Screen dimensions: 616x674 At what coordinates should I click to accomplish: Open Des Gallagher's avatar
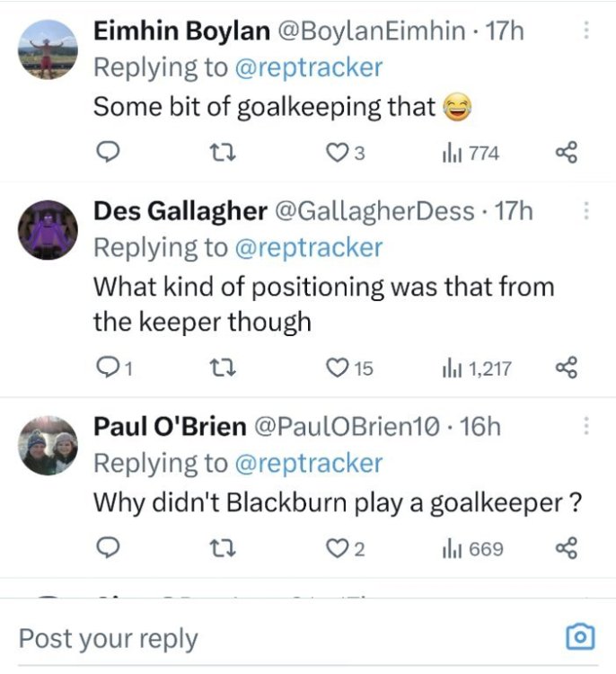(x=48, y=230)
